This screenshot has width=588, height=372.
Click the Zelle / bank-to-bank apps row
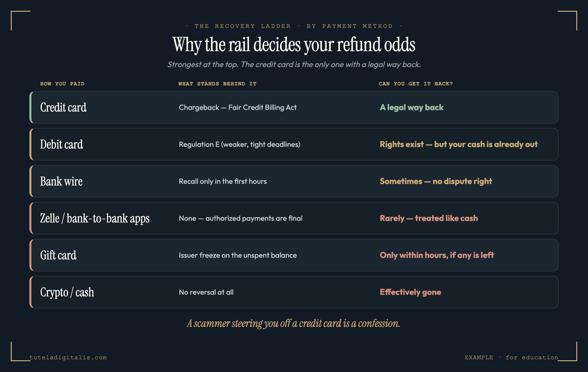294,218
